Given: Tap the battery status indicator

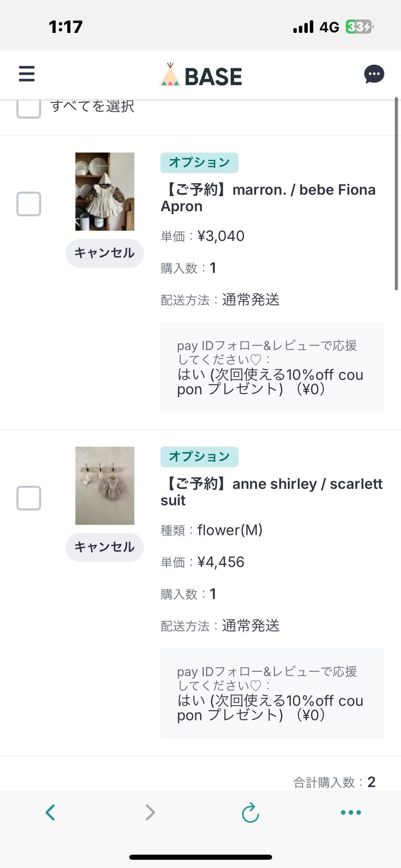Looking at the screenshot, I should click(359, 27).
